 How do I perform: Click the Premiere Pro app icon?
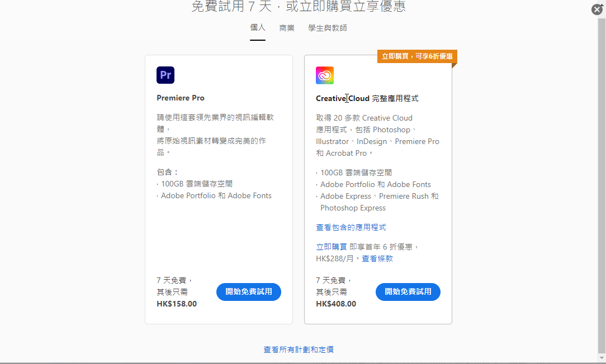pyautogui.click(x=165, y=75)
